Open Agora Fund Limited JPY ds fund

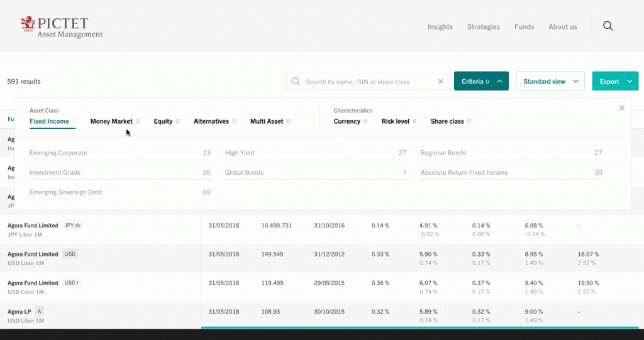click(x=33, y=226)
